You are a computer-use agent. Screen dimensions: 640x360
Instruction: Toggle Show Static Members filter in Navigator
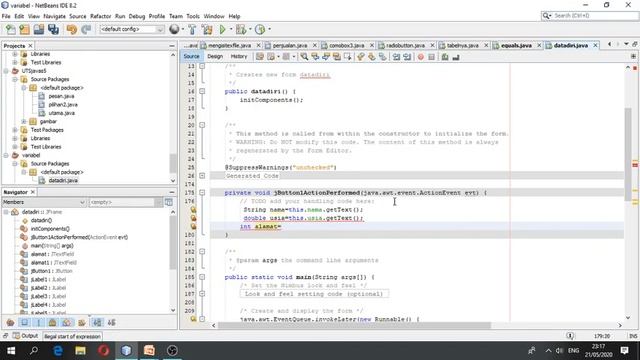coord(38,322)
